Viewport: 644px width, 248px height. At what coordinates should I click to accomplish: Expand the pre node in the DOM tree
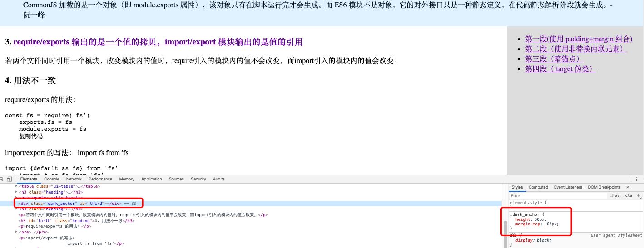pos(17,232)
